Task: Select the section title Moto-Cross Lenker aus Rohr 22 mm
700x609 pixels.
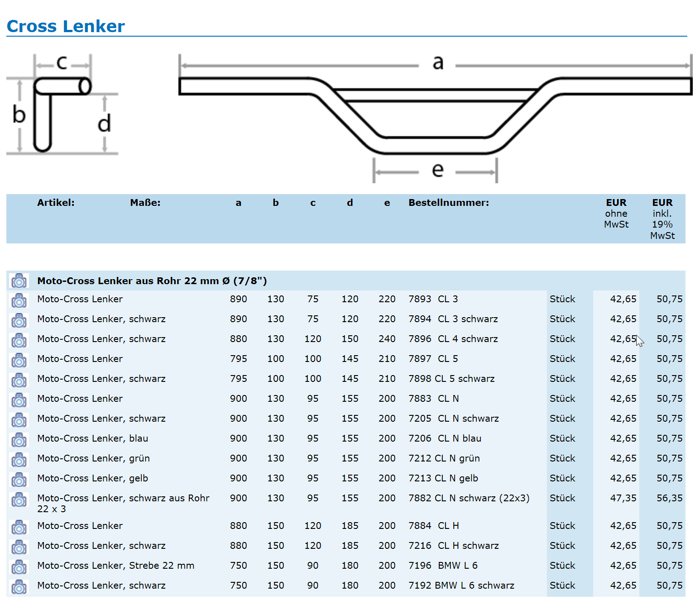Action: point(152,281)
